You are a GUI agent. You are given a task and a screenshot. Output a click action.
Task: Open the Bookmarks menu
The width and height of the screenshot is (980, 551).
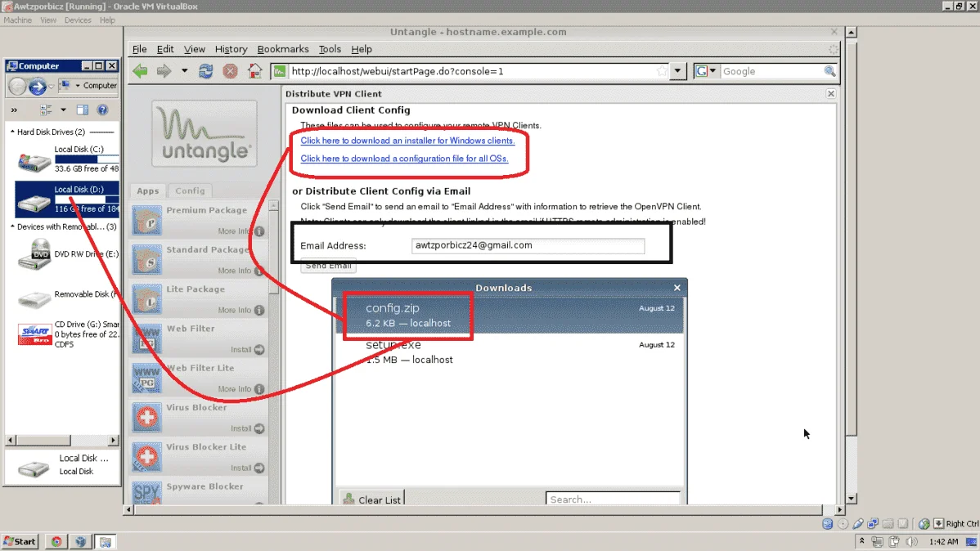pyautogui.click(x=282, y=49)
